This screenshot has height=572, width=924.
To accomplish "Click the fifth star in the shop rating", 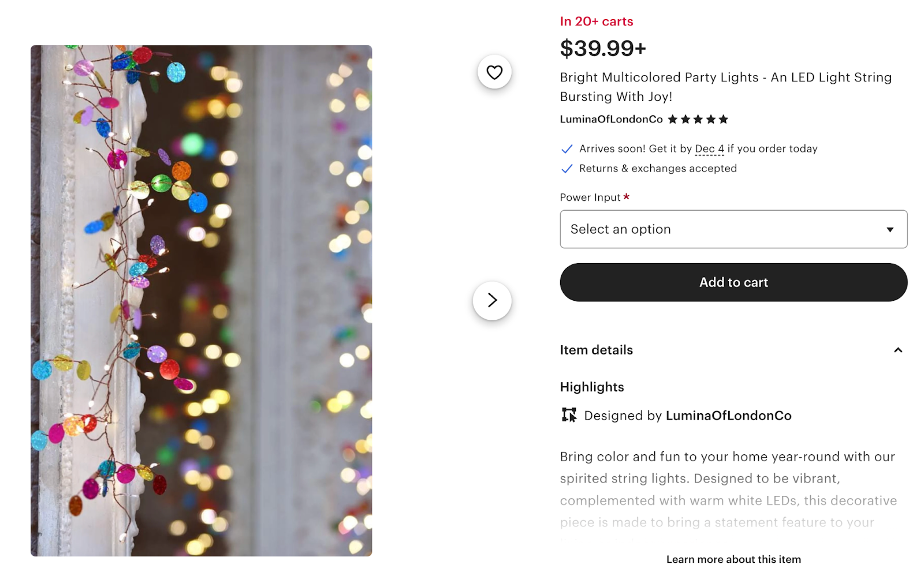I will [724, 119].
